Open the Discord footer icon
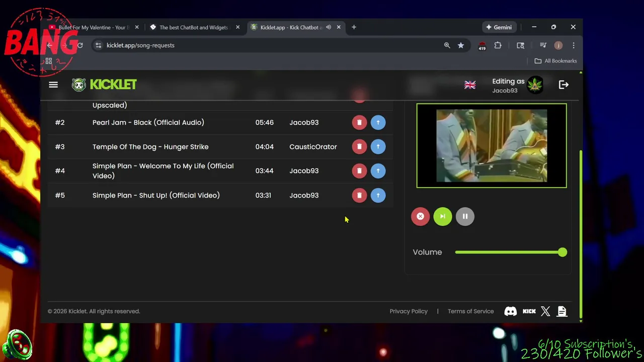The image size is (644, 362). [510, 311]
